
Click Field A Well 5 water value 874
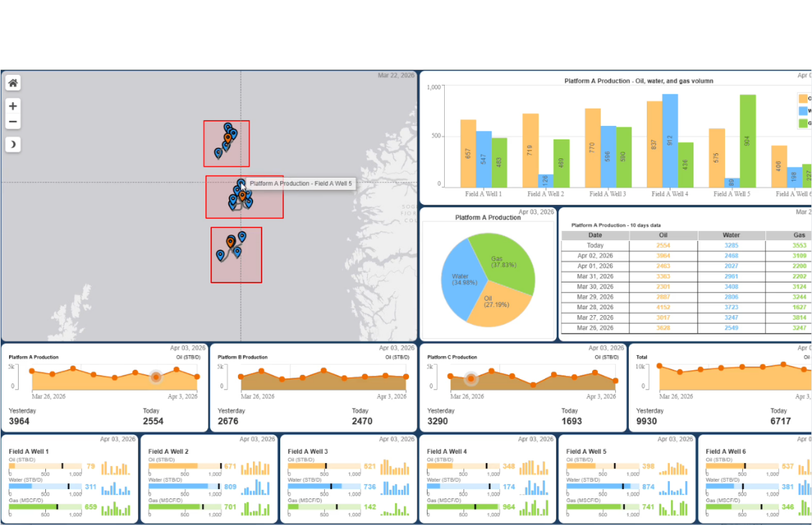coord(648,487)
